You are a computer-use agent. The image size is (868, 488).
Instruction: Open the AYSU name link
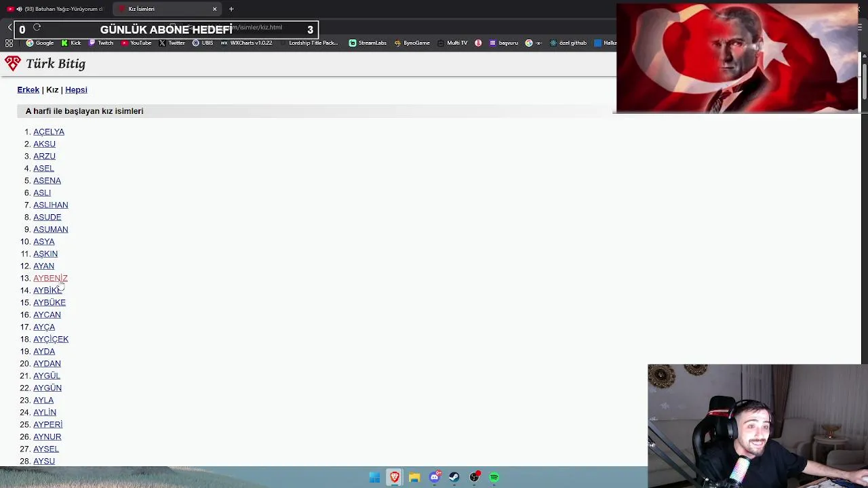click(x=44, y=461)
